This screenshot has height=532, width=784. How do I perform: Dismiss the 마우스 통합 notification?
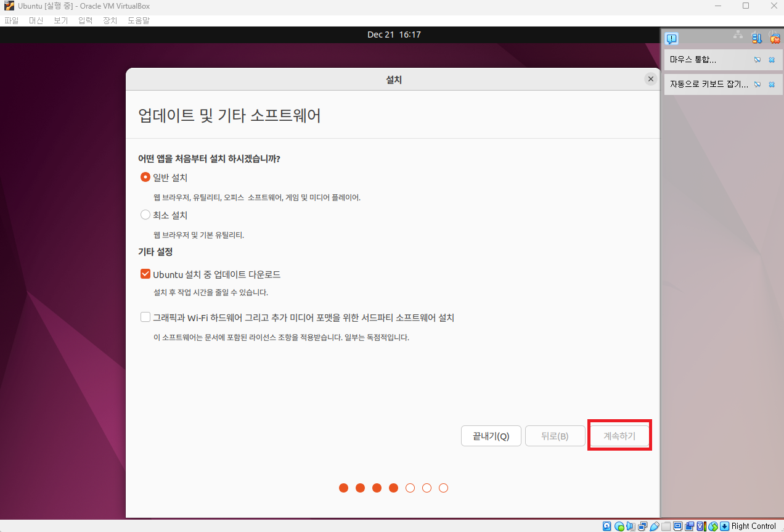[x=772, y=60]
